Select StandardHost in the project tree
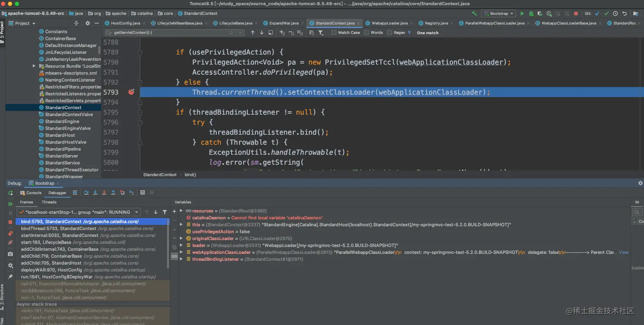The height and width of the screenshot is (325, 644). [x=60, y=135]
